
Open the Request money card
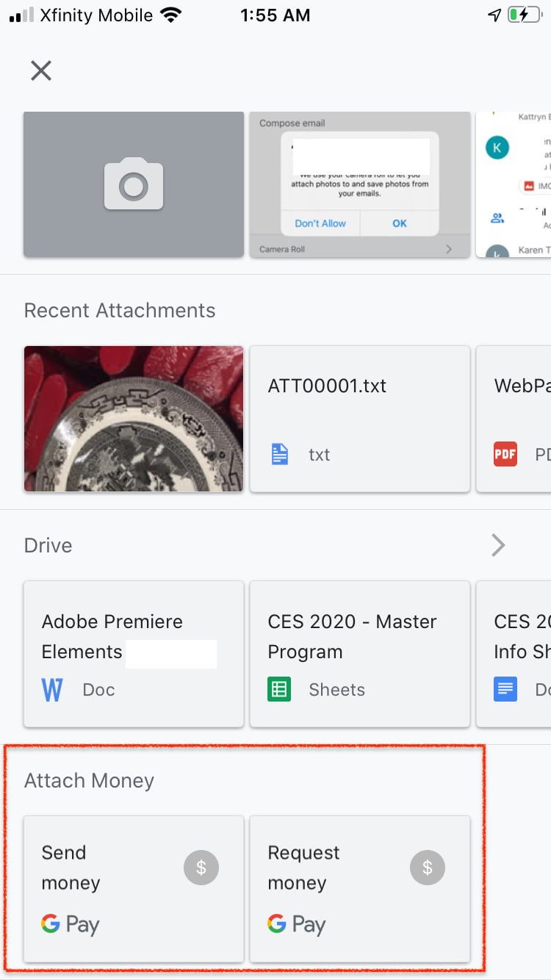tap(359, 888)
